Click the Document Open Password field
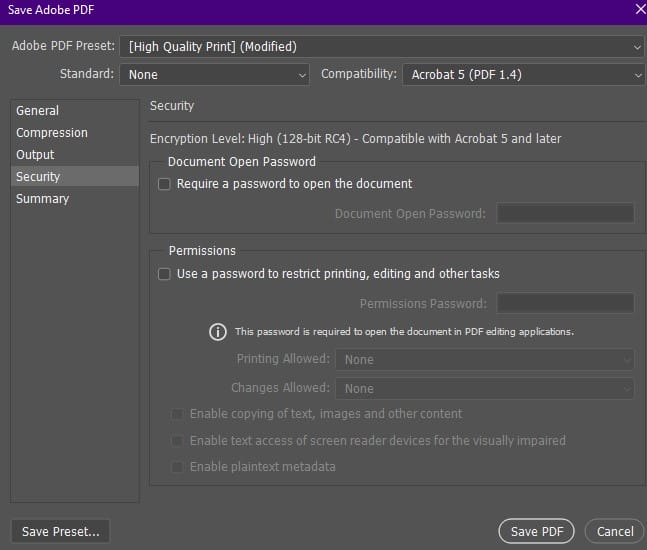The width and height of the screenshot is (647, 550). tap(565, 213)
